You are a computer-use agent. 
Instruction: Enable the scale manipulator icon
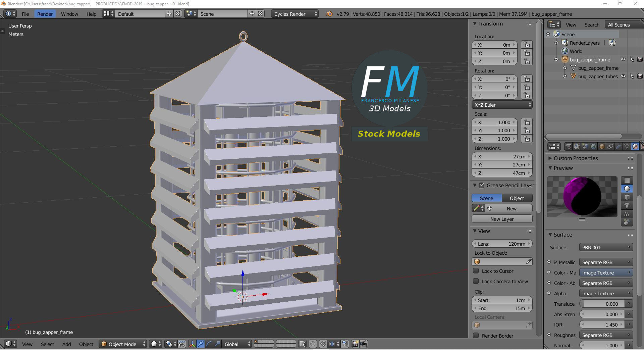[x=217, y=344]
